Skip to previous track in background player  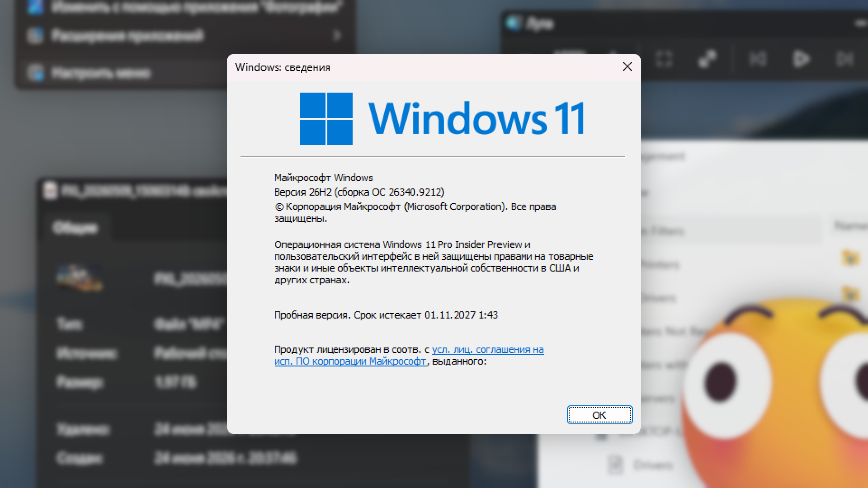click(758, 59)
